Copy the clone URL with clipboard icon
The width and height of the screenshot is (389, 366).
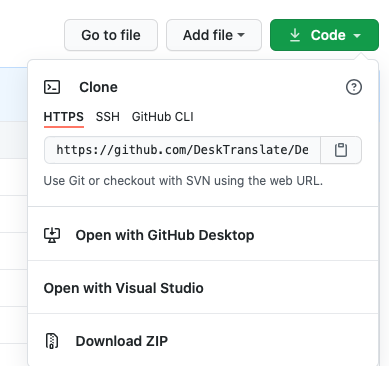pos(341,150)
